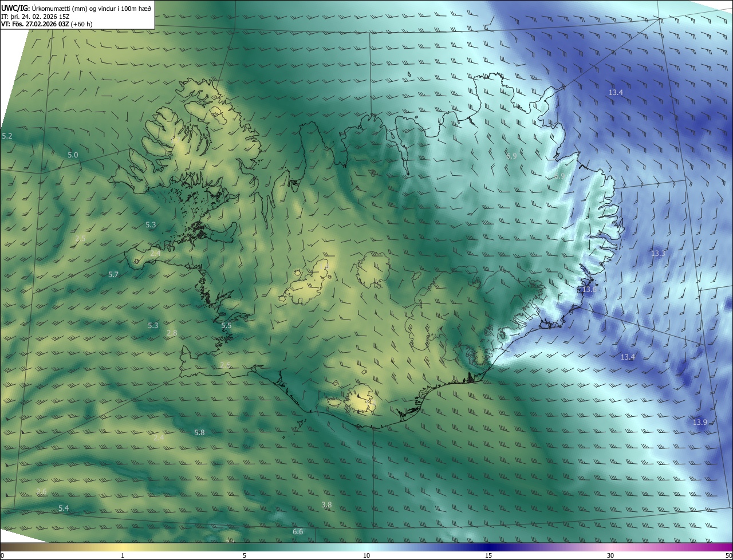Click the '1' tick label on the color scale
The image size is (733, 560).
(123, 555)
